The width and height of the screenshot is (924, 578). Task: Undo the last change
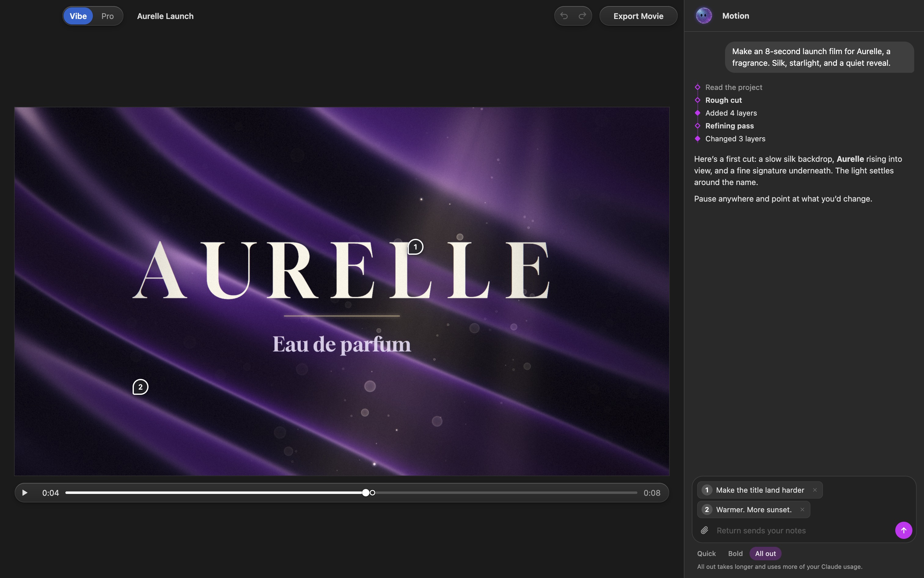pos(564,16)
